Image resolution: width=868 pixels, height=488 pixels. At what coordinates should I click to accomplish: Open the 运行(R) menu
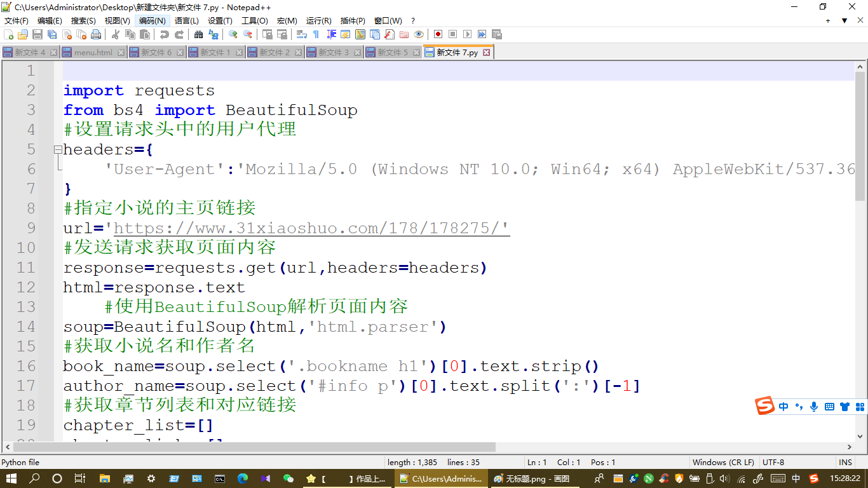(x=318, y=21)
